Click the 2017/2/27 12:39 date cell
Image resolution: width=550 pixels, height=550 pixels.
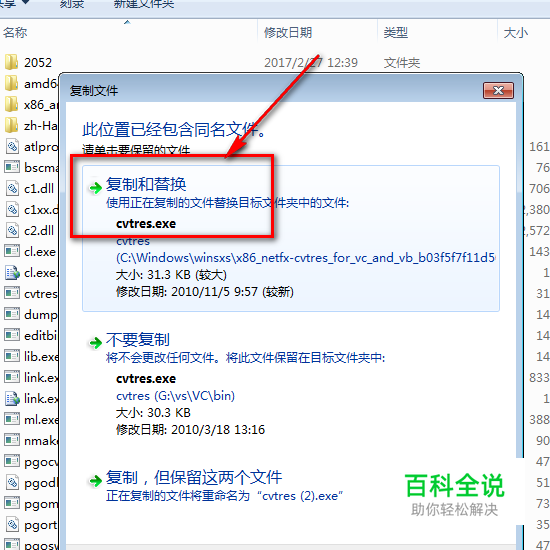click(311, 62)
